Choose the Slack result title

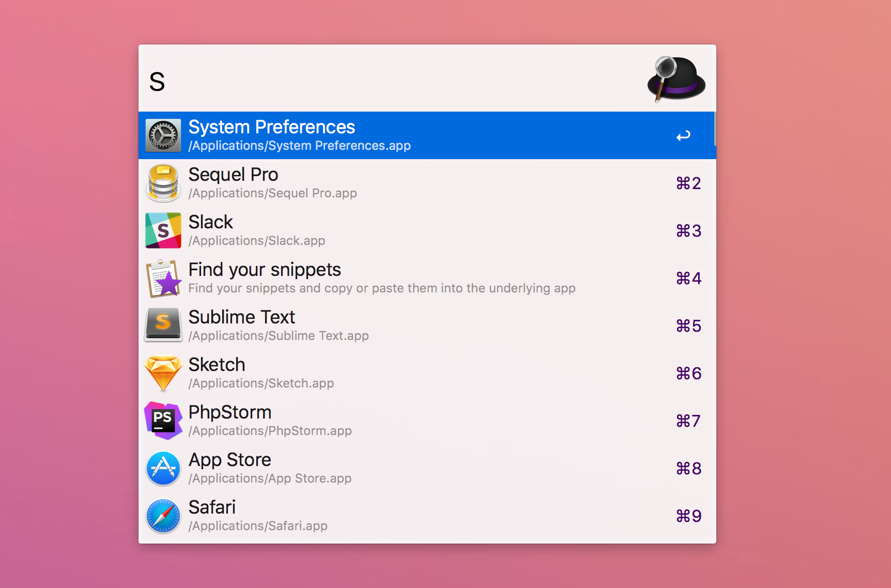pyautogui.click(x=211, y=222)
